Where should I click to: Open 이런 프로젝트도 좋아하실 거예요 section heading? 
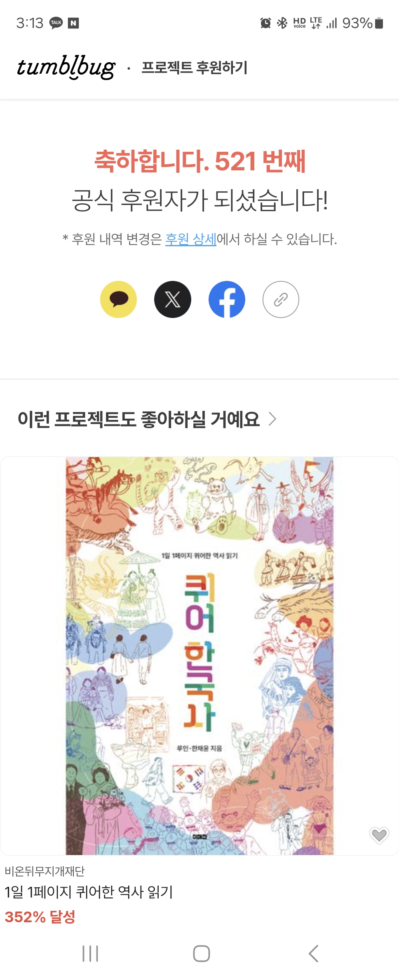[138, 419]
